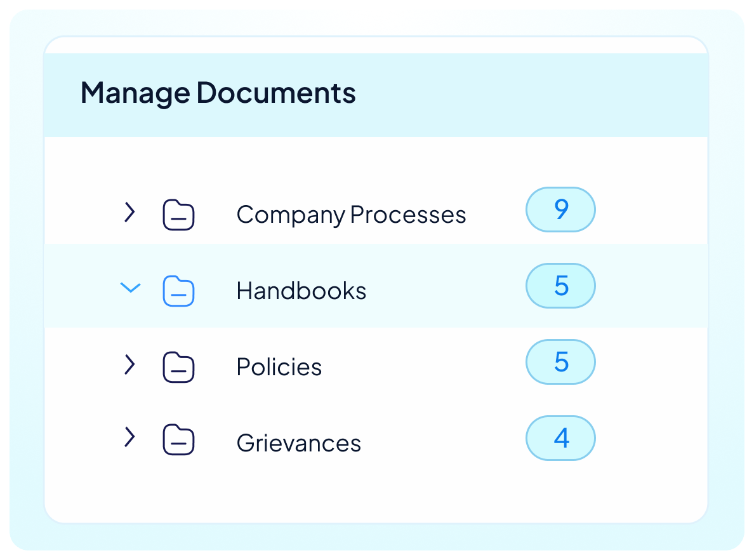Click the Policies folder icon

point(178,366)
